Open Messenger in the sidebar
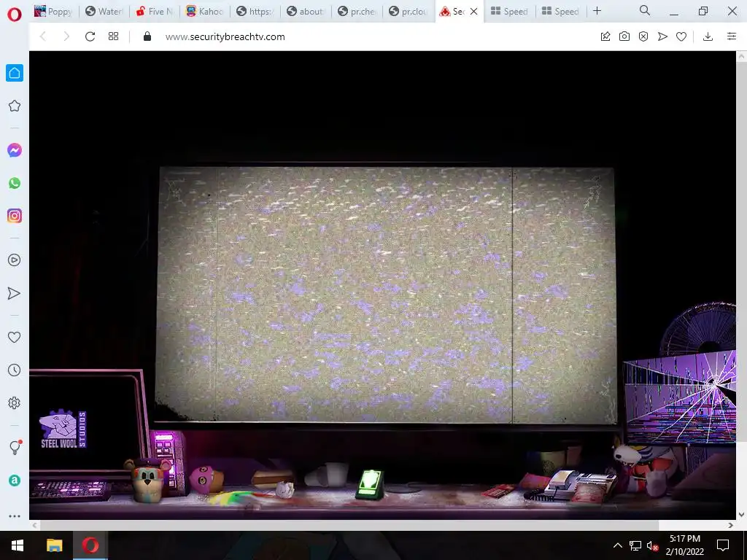Image resolution: width=747 pixels, height=560 pixels. point(15,150)
